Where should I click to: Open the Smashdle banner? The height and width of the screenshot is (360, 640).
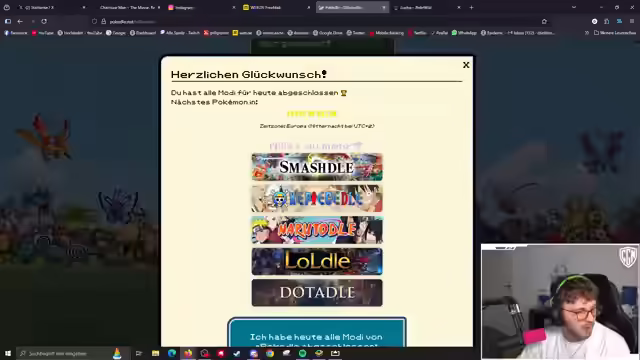coord(317,167)
